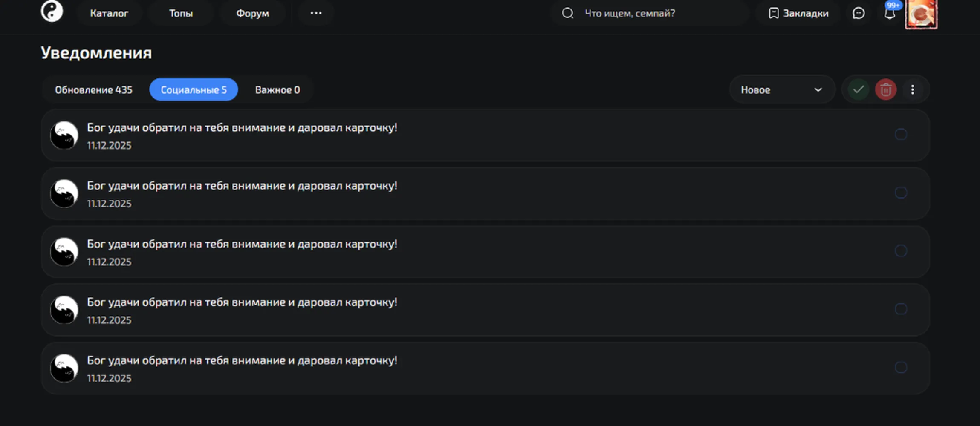
Task: Open the Каталог page
Action: click(x=109, y=13)
